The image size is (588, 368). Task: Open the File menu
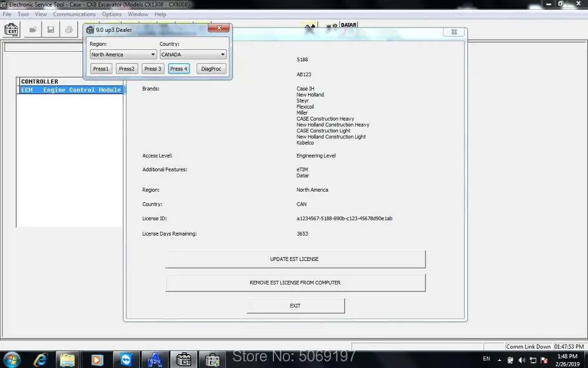[6, 14]
